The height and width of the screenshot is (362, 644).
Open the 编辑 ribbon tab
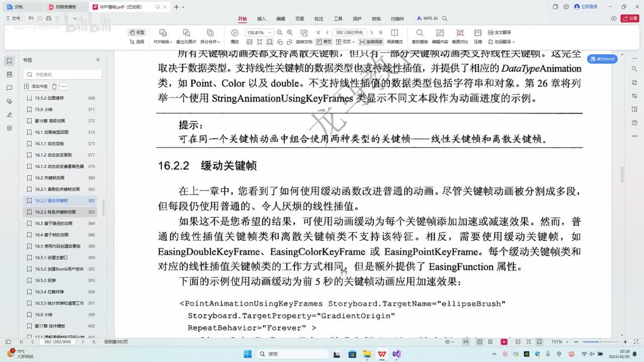click(x=281, y=19)
